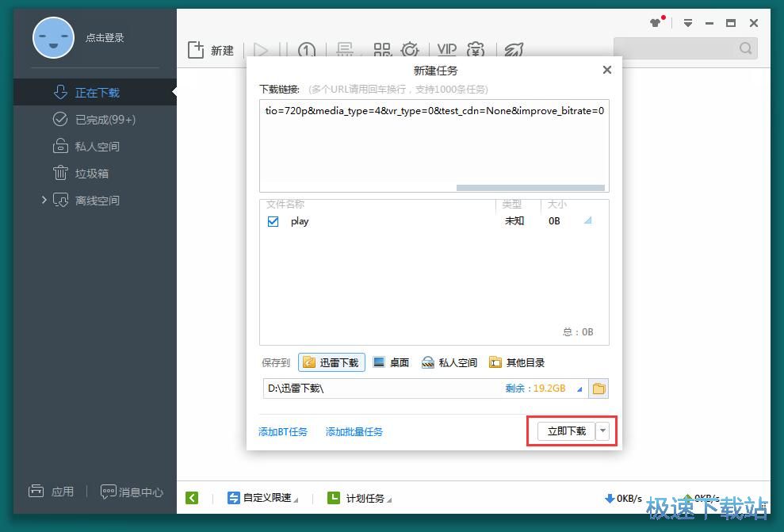Click the 添加BT任务 link

pos(283,431)
